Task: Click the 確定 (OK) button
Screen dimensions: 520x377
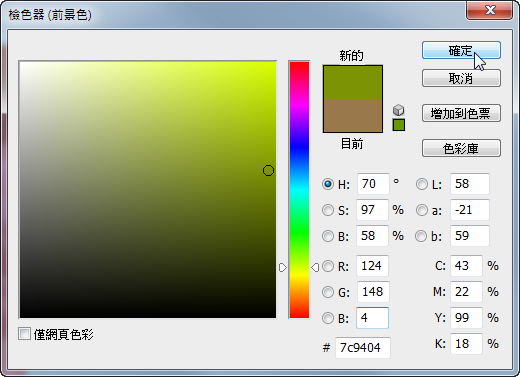Action: pyautogui.click(x=461, y=50)
